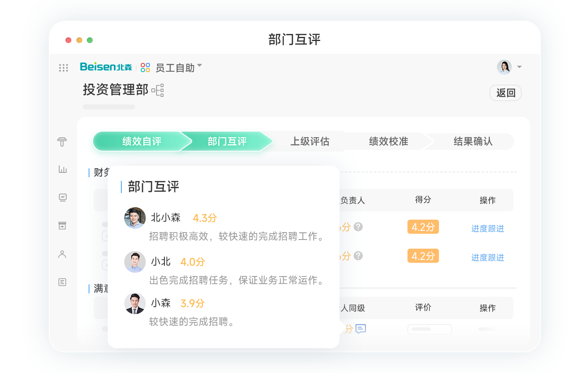This screenshot has width=588, height=373.
Task: Click the archive box icon in sidebar
Action: click(62, 226)
